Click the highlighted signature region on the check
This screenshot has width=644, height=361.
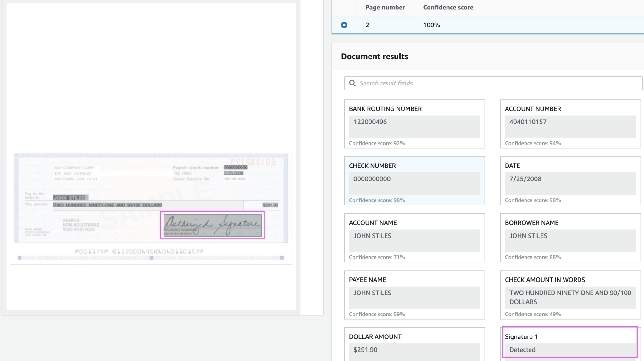(212, 225)
